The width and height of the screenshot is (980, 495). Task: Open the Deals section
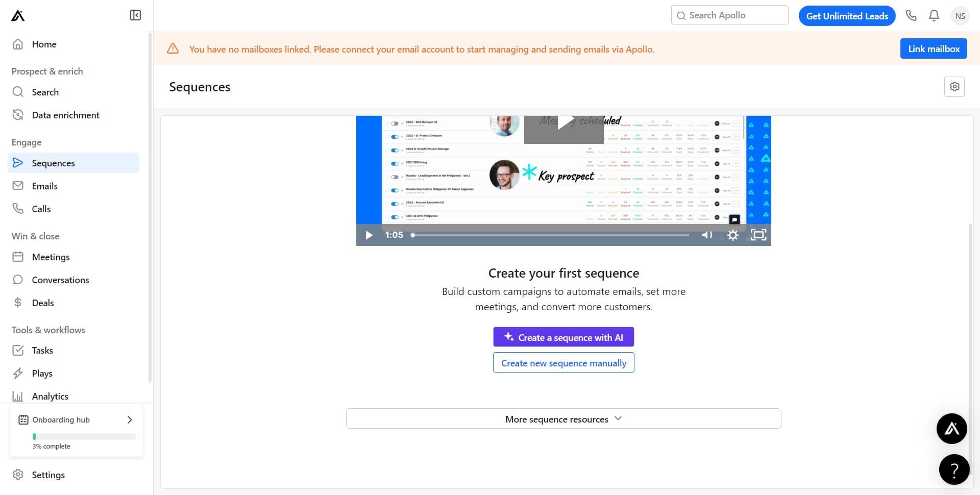coord(42,303)
